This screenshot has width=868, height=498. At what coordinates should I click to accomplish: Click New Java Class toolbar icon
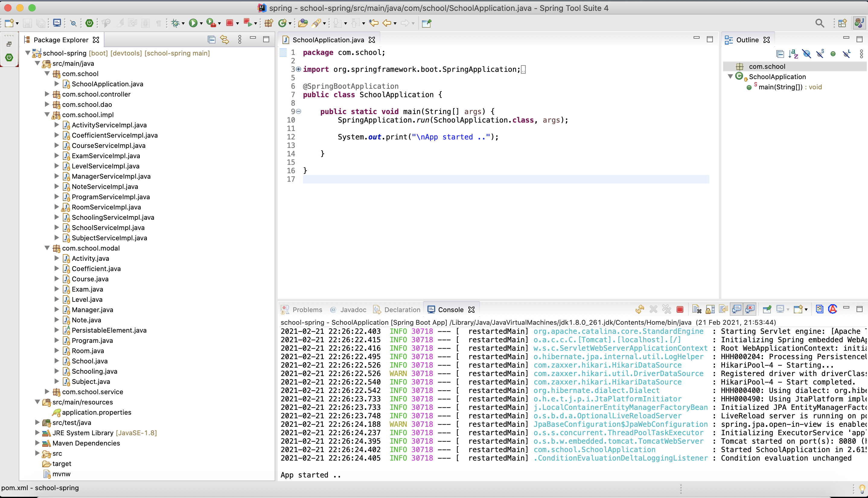(x=282, y=23)
